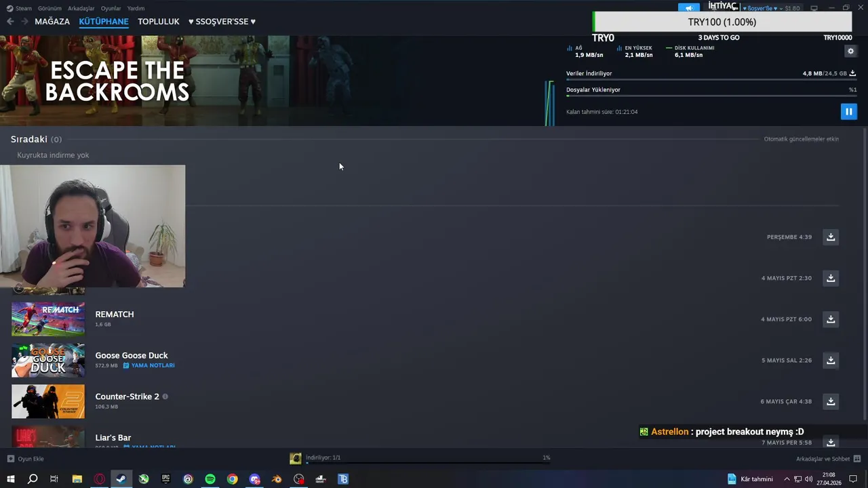
Task: Open the Oyunlar menu
Action: [111, 8]
